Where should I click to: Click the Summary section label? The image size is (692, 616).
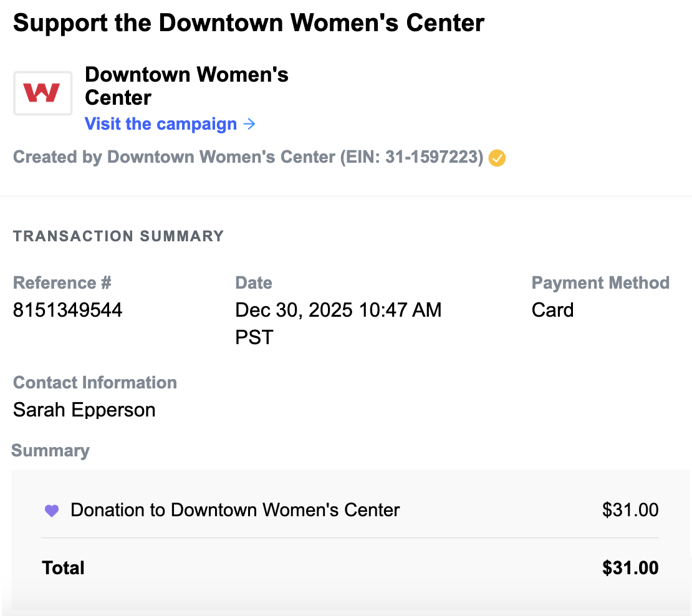[x=50, y=451]
